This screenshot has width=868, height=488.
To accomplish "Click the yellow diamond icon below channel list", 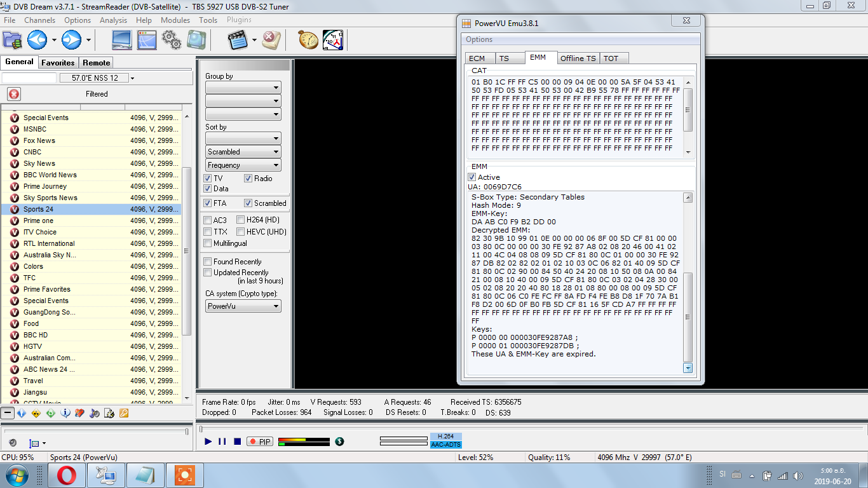I will (36, 413).
